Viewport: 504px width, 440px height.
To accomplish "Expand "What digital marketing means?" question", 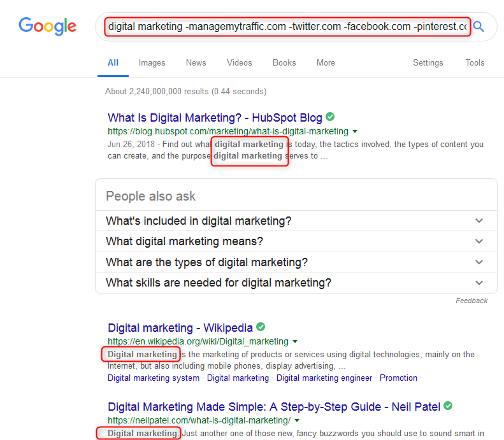I will (296, 241).
